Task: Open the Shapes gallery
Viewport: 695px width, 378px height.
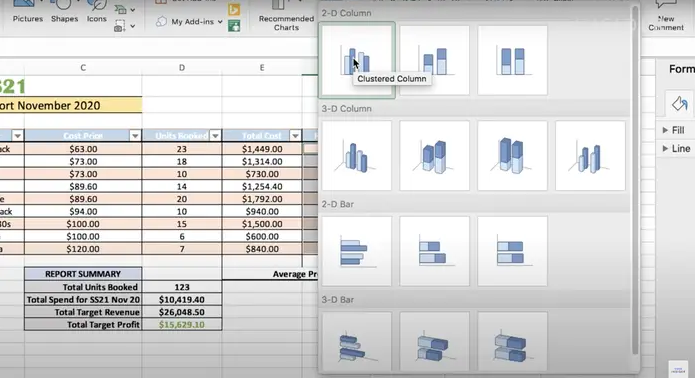Action: tap(64, 12)
